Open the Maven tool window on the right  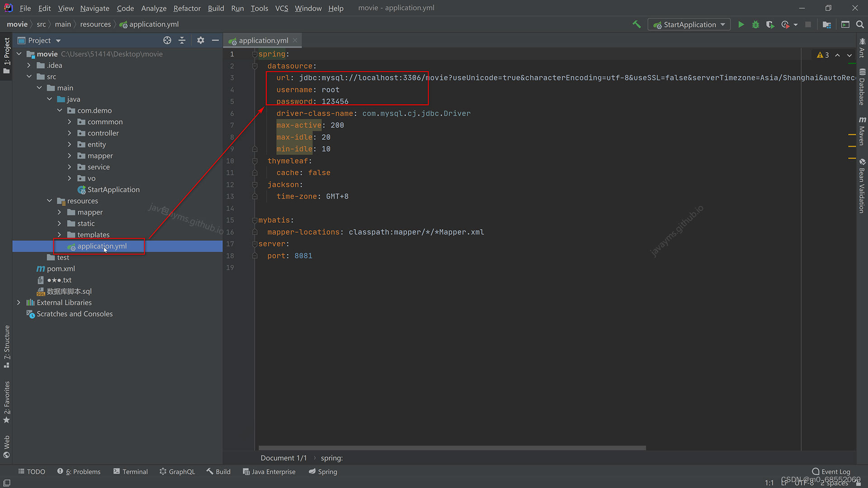tap(863, 133)
